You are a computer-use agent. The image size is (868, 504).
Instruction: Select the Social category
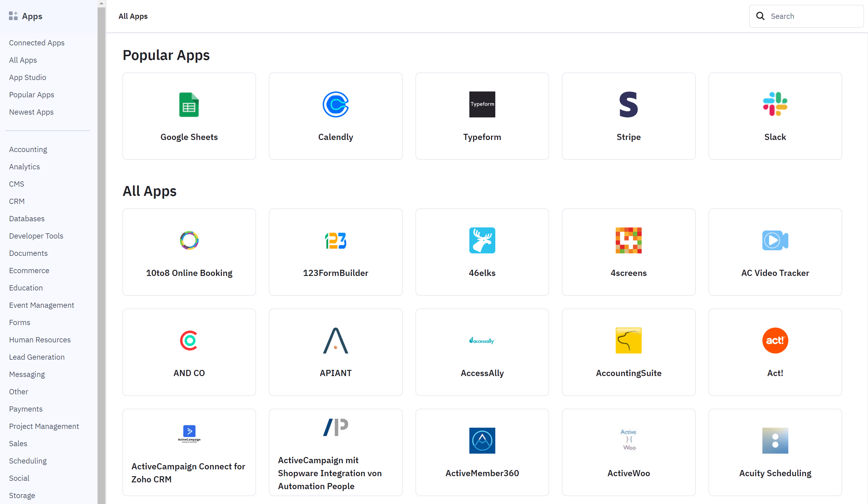[x=19, y=478]
